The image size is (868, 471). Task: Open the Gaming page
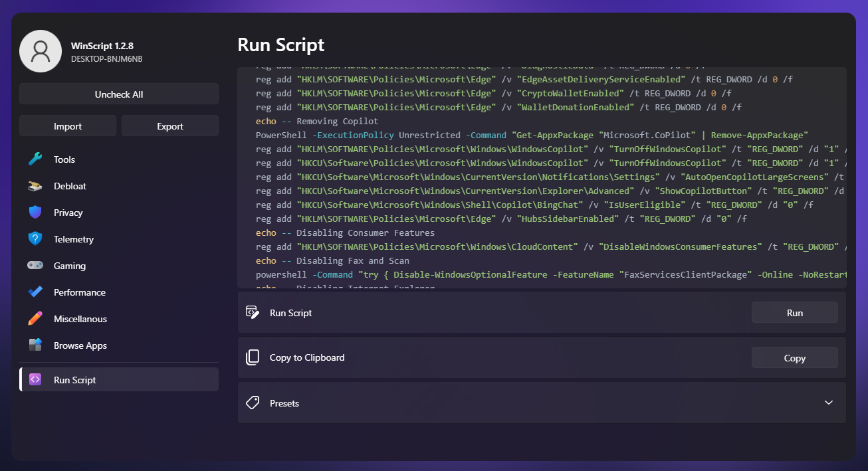(119, 266)
